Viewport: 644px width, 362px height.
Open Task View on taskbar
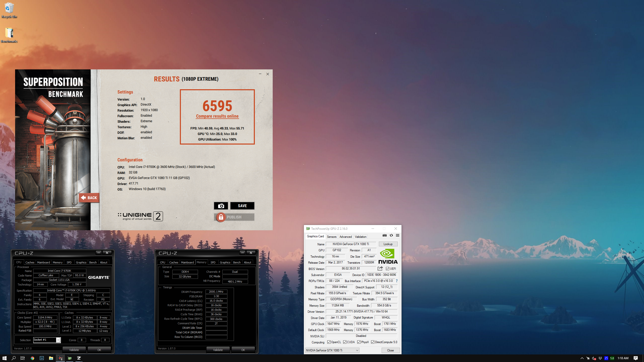coord(23,358)
